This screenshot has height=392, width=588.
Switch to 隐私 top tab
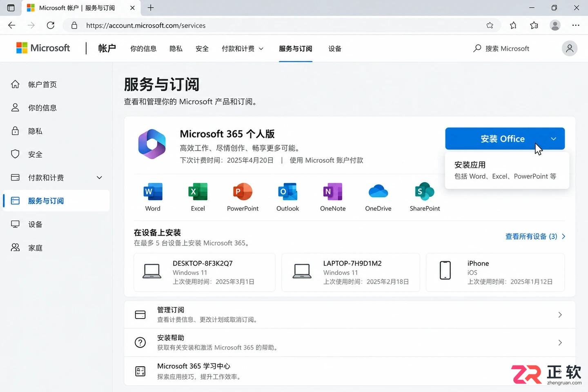click(176, 49)
